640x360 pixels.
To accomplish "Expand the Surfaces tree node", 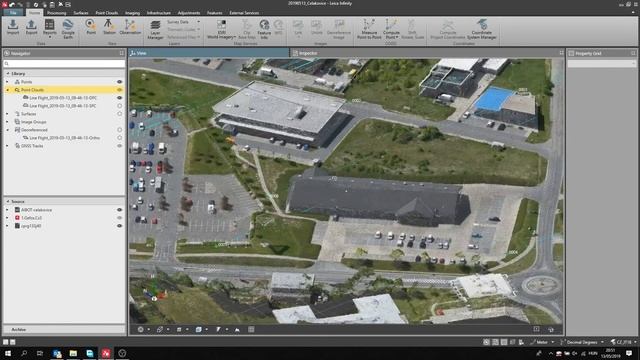I will pyautogui.click(x=7, y=114).
